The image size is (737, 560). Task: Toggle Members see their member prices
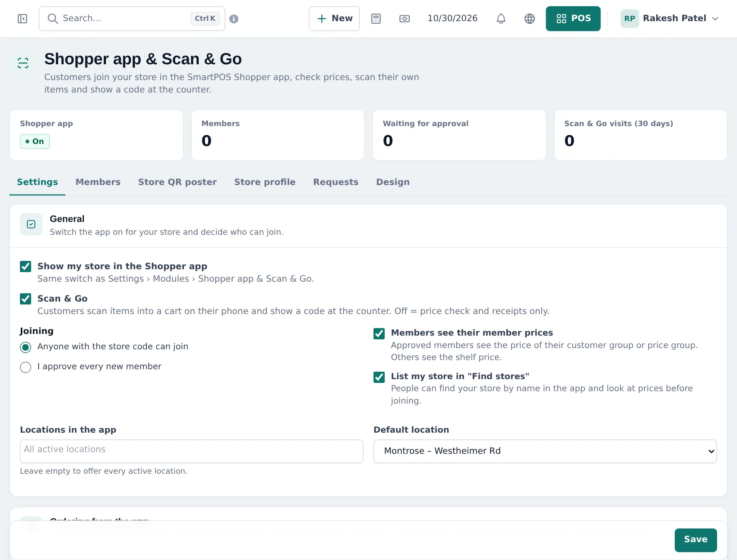point(379,334)
